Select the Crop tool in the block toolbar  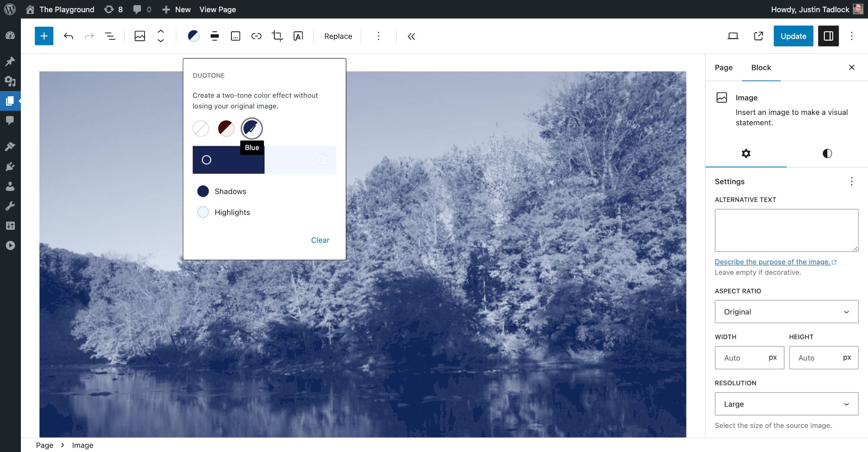[x=277, y=36]
